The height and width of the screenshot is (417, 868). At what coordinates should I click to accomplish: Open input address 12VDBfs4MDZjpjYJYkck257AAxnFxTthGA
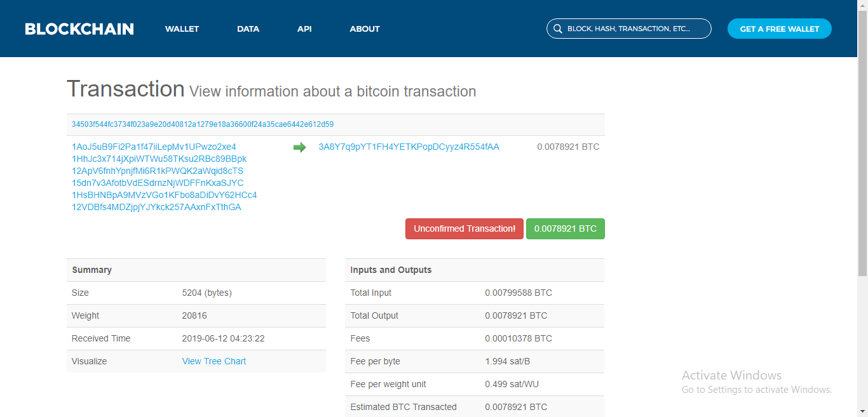coord(156,207)
